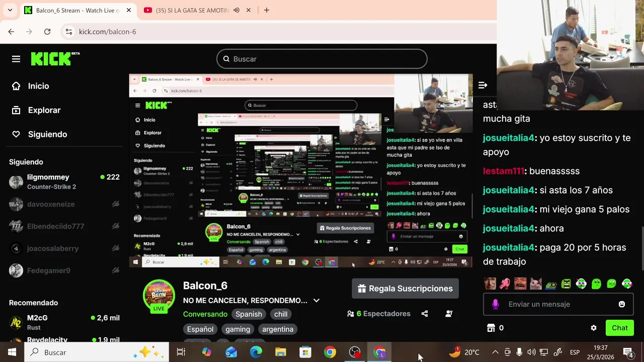Screen dimensions: 644x362
Task: Open volume control in system tray
Action: (x=531, y=352)
